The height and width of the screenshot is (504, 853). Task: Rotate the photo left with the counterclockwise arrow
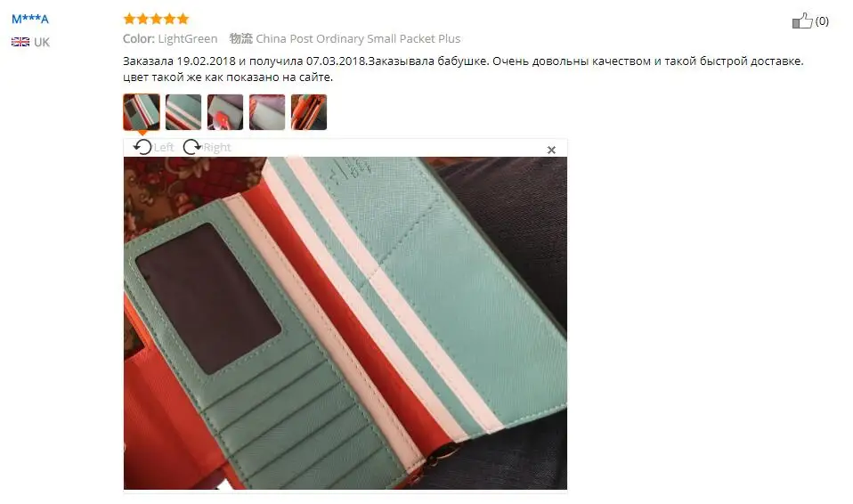point(142,147)
